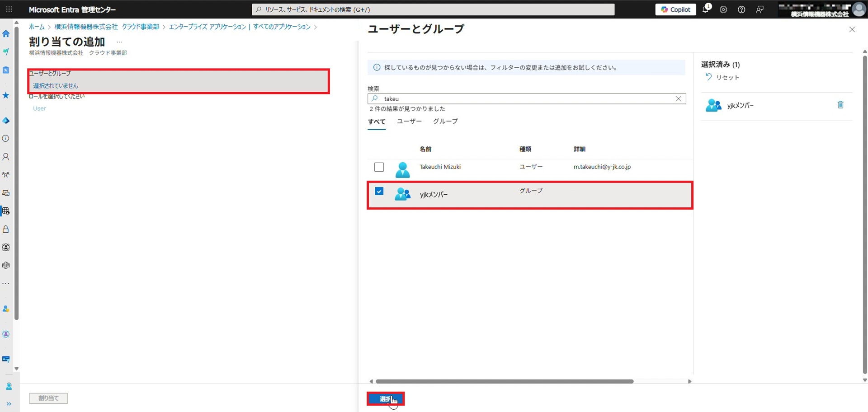Switch to the グループ tab

point(445,122)
